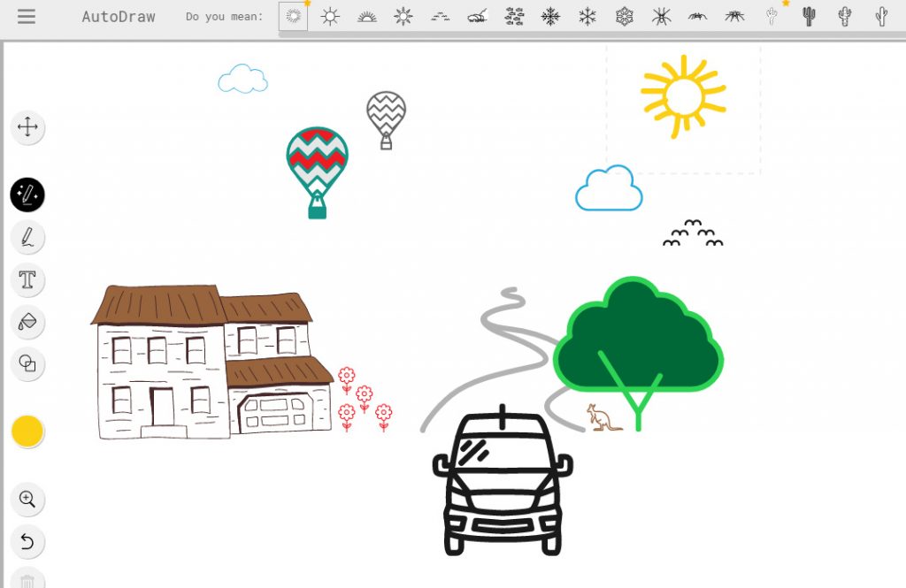Undo the last action
This screenshot has width=906, height=588.
[x=27, y=542]
